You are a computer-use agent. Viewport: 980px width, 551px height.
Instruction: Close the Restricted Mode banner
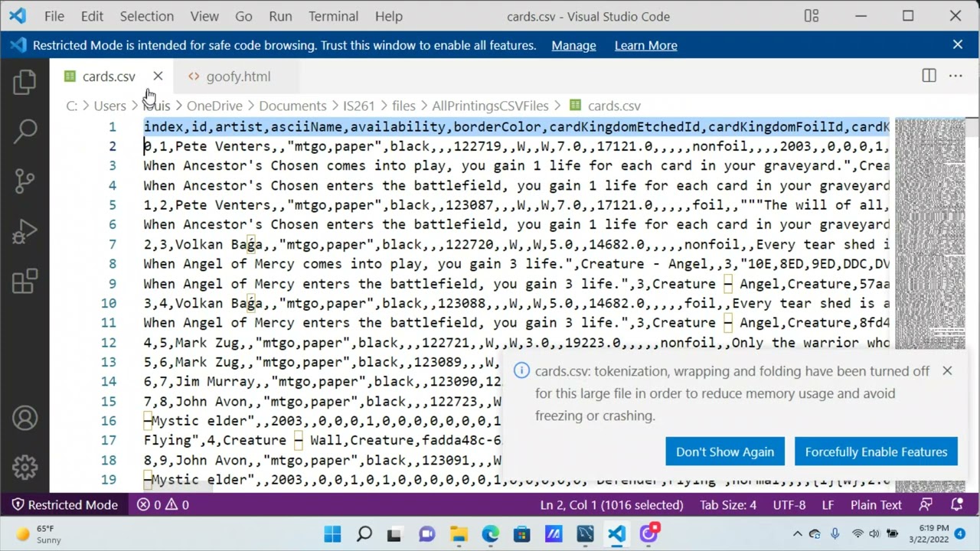(958, 45)
